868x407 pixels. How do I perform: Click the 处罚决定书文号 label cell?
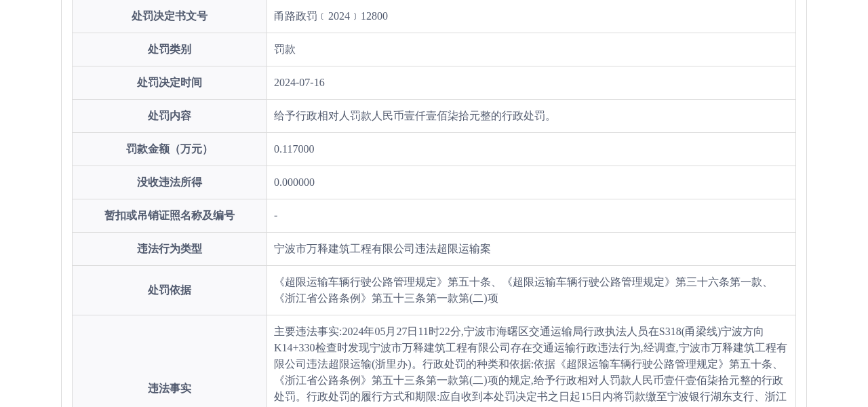pyautogui.click(x=170, y=16)
